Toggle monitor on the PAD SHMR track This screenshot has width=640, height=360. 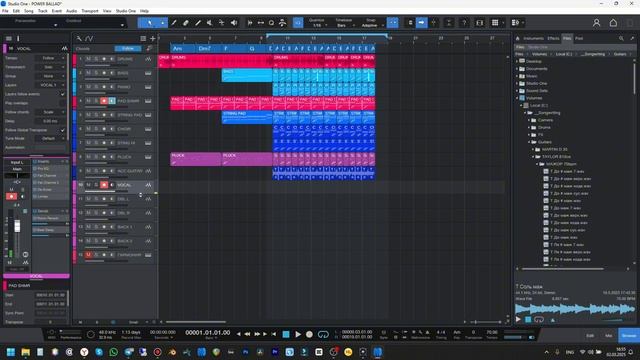(x=112, y=101)
